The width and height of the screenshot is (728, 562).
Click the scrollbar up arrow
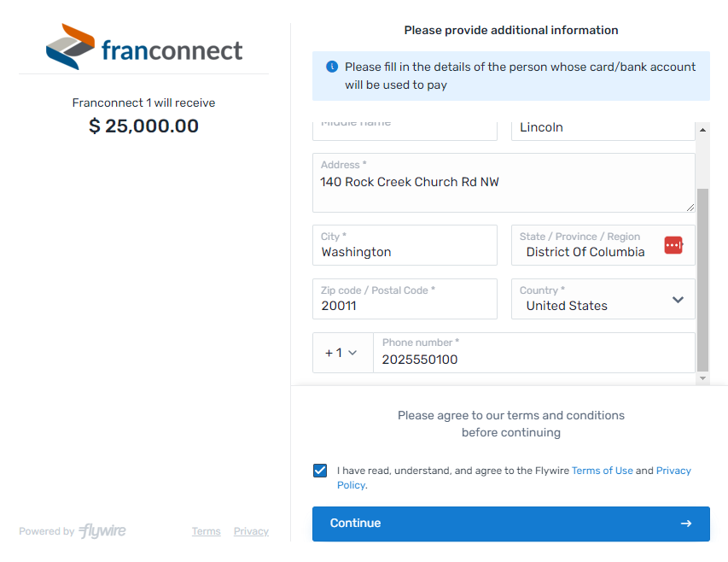[702, 130]
